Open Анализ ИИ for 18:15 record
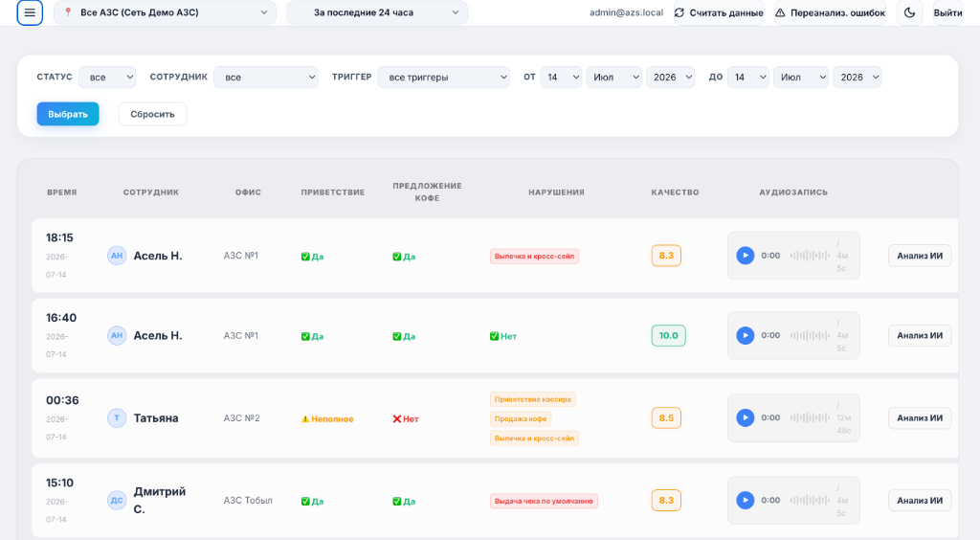980x540 pixels. tap(920, 256)
